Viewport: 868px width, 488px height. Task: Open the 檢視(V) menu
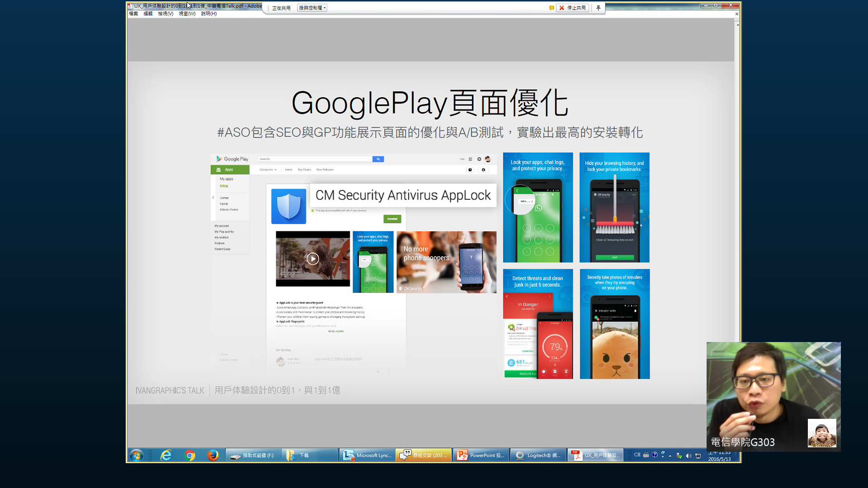click(x=165, y=14)
